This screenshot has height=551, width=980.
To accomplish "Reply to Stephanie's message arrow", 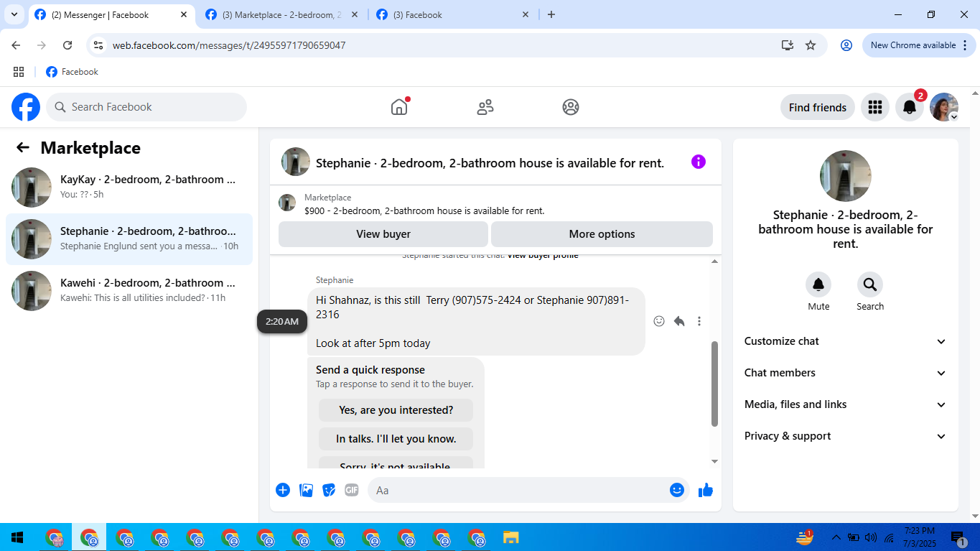I will (x=679, y=321).
